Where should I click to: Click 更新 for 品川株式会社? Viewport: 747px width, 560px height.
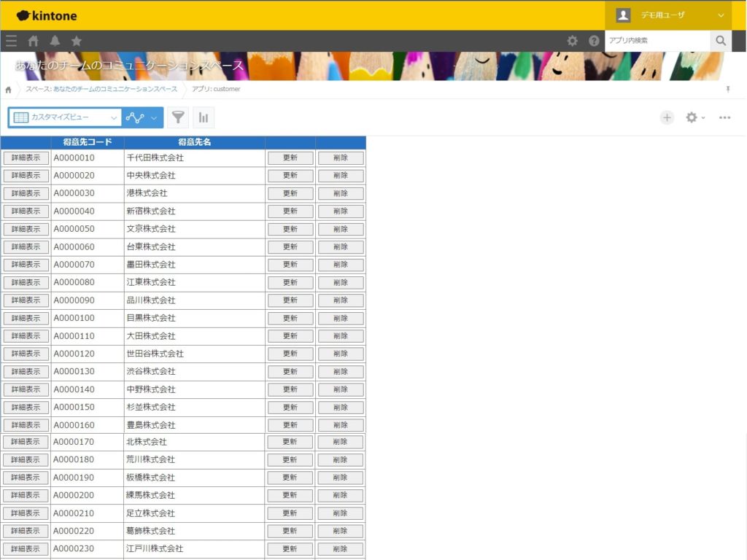point(290,300)
